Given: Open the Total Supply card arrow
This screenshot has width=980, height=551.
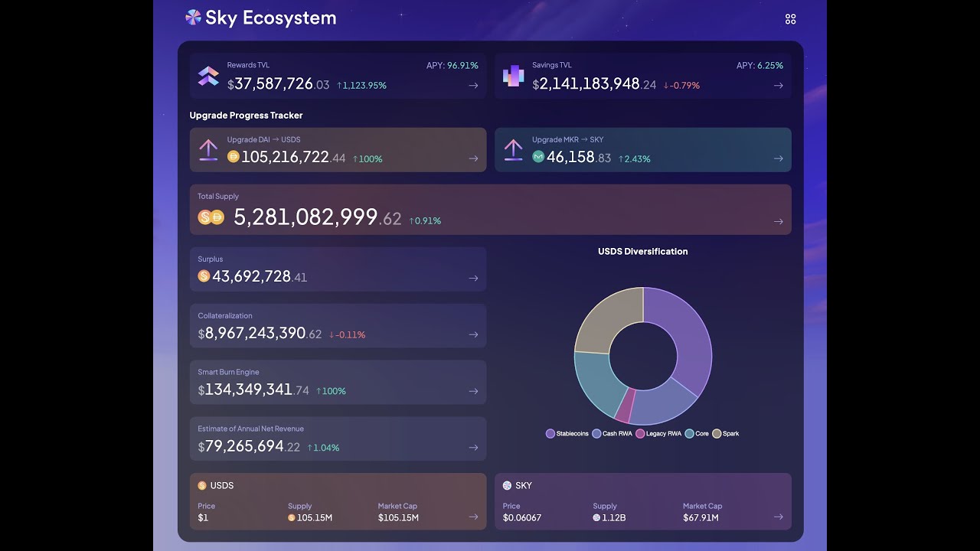Looking at the screenshot, I should point(778,221).
